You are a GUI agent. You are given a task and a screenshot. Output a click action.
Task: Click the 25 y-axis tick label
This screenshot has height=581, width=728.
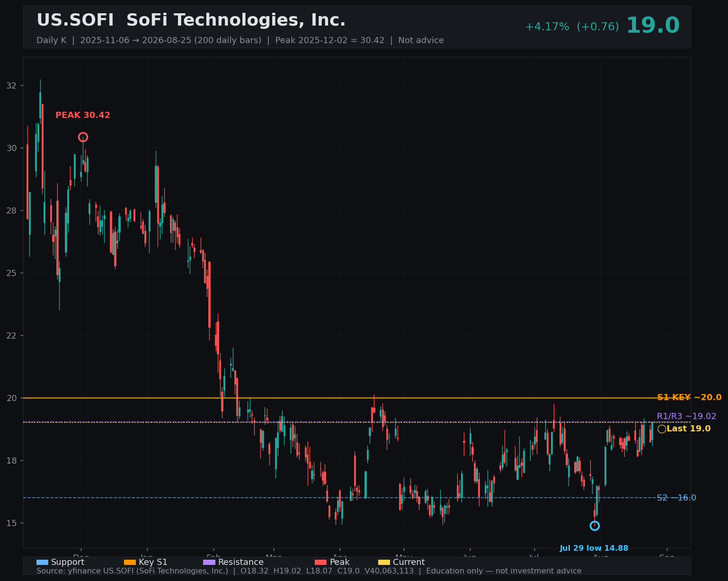(11, 273)
